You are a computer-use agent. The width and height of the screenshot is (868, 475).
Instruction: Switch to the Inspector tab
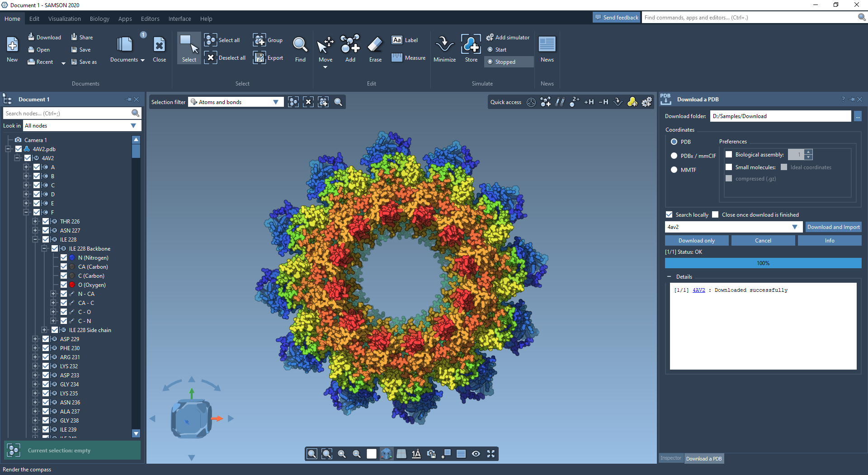[x=670, y=458]
